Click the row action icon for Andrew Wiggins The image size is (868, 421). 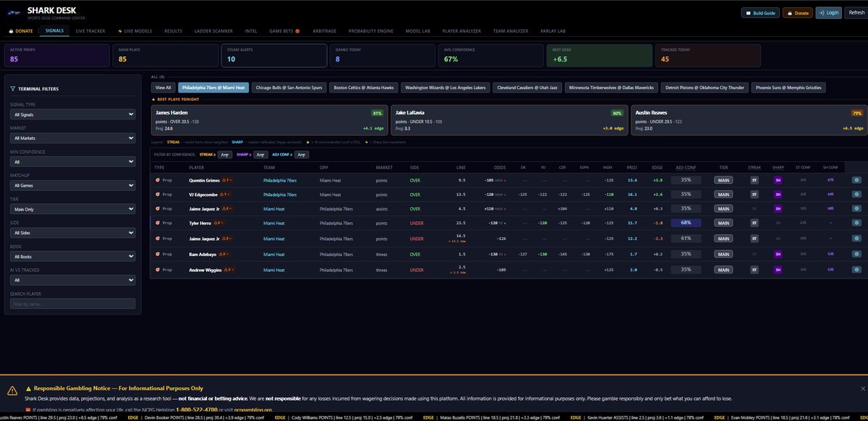click(856, 270)
